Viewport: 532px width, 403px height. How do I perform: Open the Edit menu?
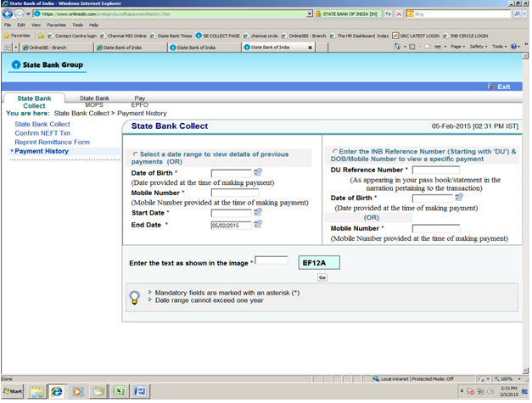point(21,25)
